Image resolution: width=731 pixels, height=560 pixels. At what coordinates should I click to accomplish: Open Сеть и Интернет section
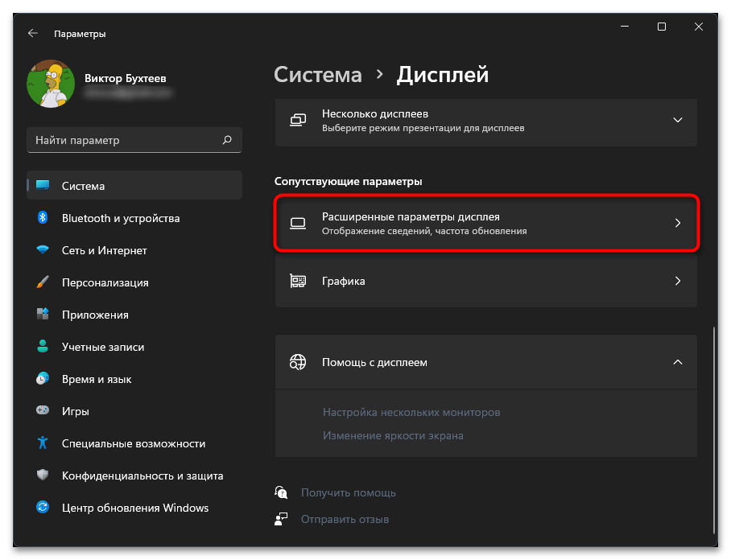point(134,250)
